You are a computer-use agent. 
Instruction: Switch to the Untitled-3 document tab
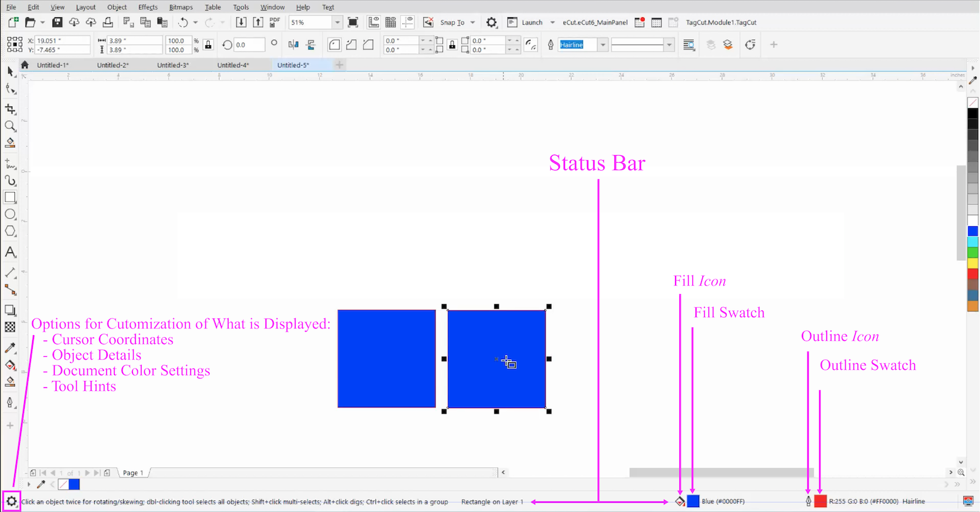173,65
